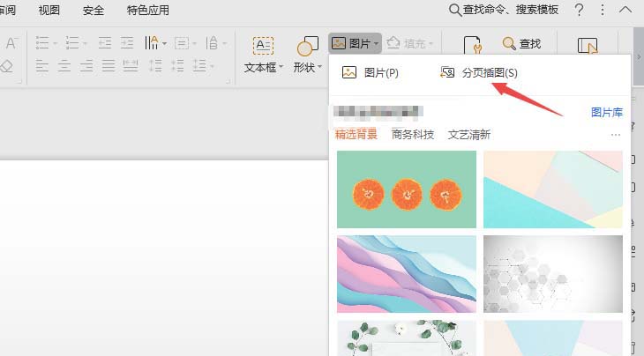Expand the 文本框 dropdown arrow

[281, 66]
